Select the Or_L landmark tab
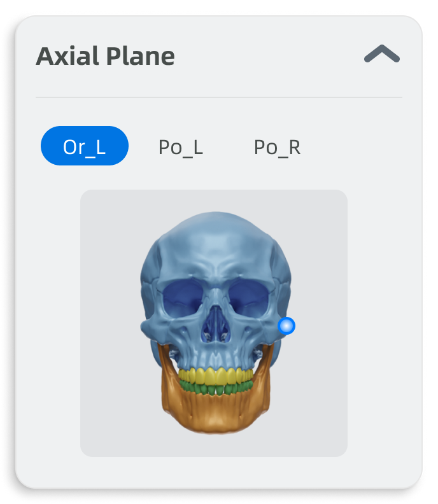This screenshot has width=438, height=504. pyautogui.click(x=85, y=146)
